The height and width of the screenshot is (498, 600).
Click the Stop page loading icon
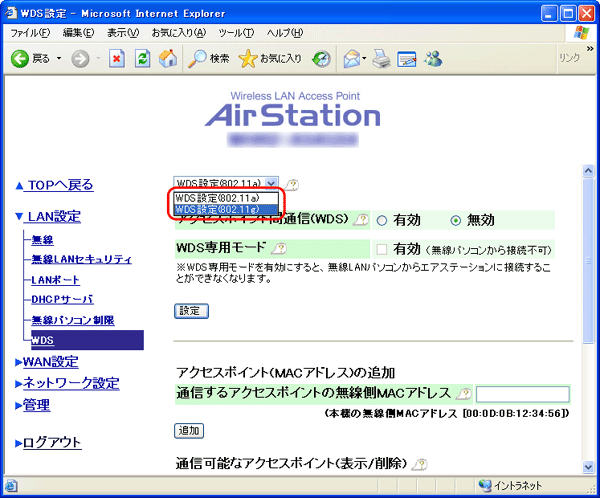(x=116, y=59)
